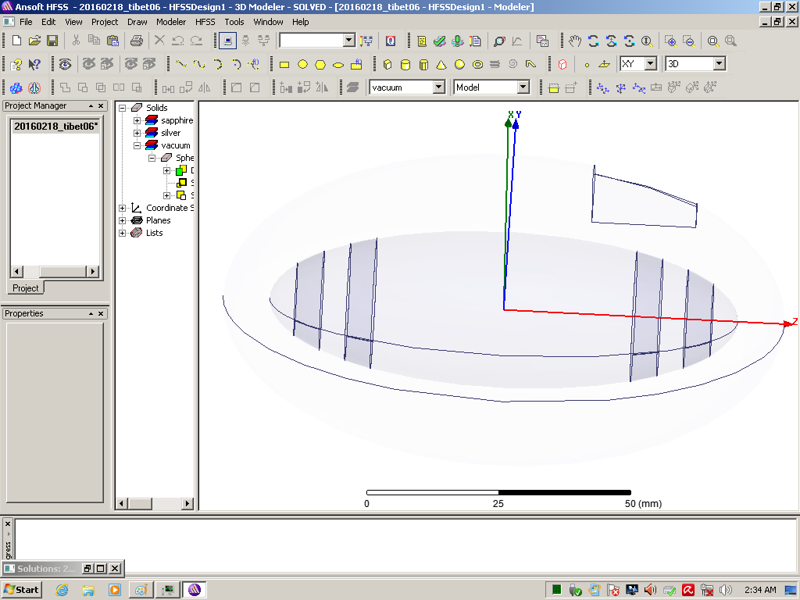The image size is (800, 600).
Task: Toggle the eye Show/Hide objects icon
Action: 67,64
